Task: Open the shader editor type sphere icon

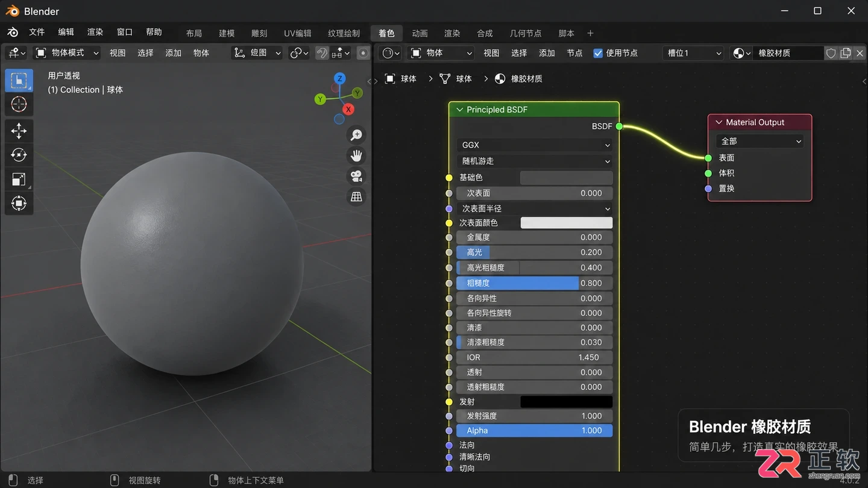Action: click(x=391, y=53)
